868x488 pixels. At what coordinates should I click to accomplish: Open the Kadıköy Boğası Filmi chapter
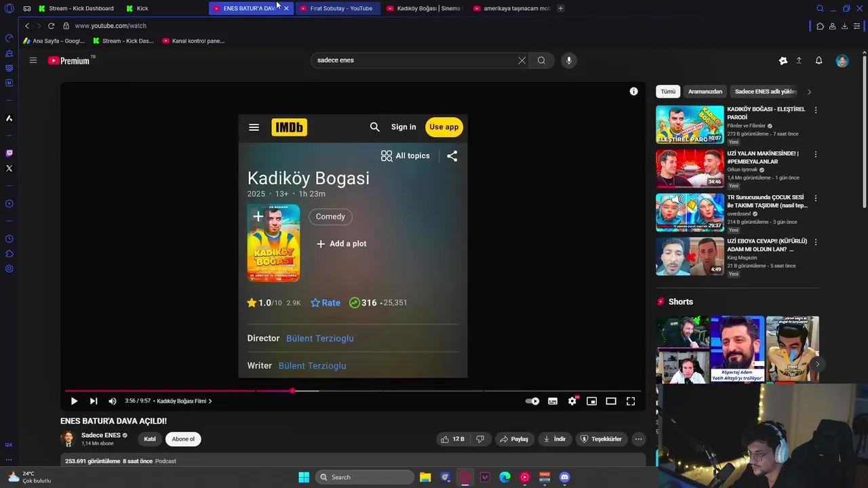pyautogui.click(x=184, y=401)
